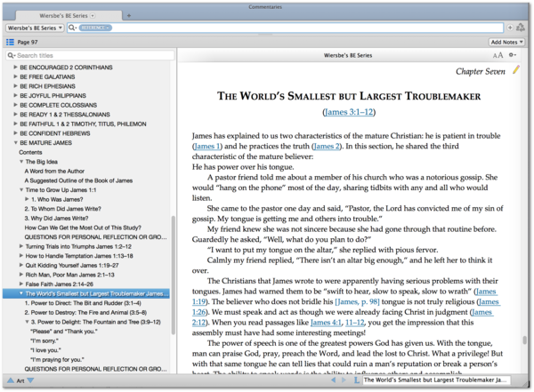Select 2. Power to Destroy: The Fire and Animal
Viewport: 534px width, 392px height.
(x=85, y=312)
